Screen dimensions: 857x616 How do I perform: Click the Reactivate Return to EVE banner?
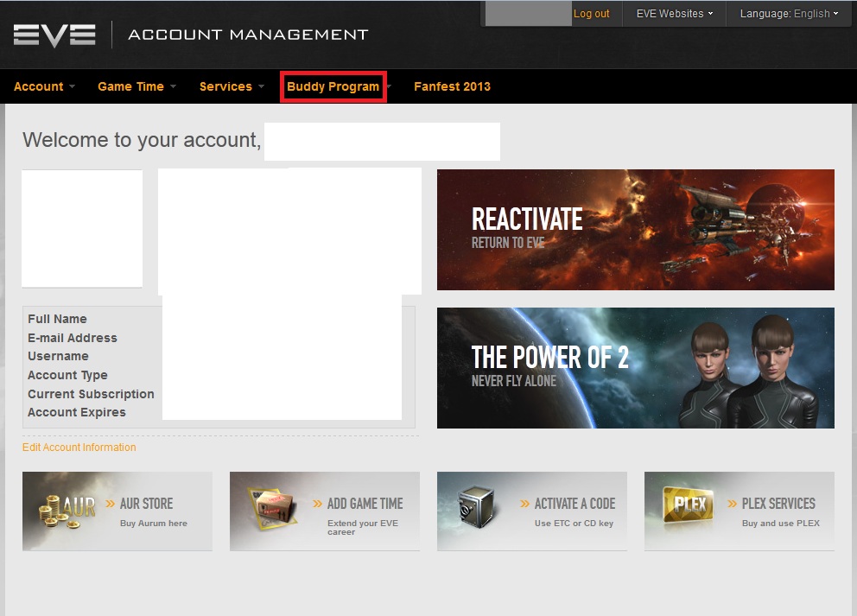click(636, 230)
